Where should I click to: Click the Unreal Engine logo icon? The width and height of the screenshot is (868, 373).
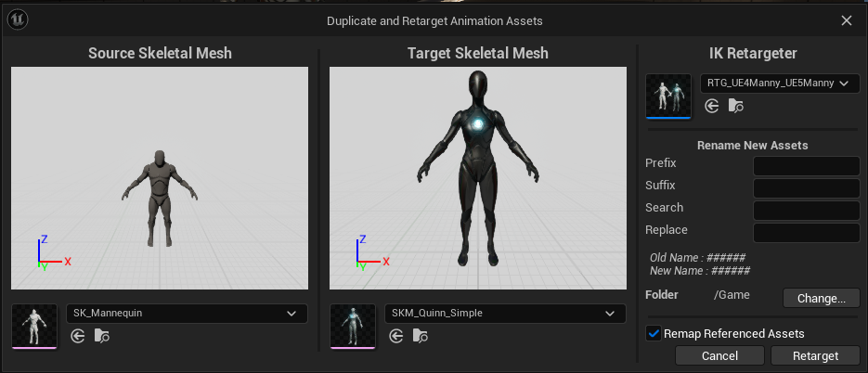[x=18, y=20]
